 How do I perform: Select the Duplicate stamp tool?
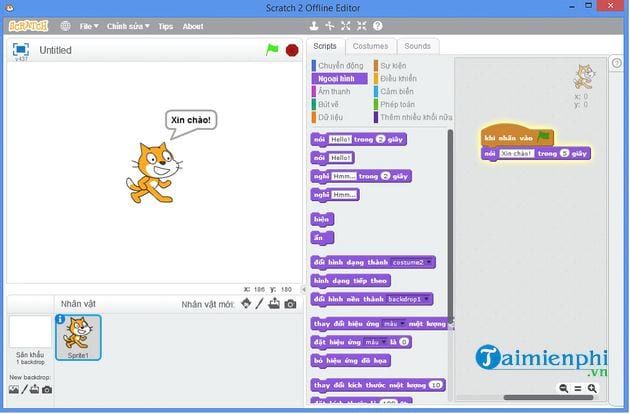tap(314, 26)
